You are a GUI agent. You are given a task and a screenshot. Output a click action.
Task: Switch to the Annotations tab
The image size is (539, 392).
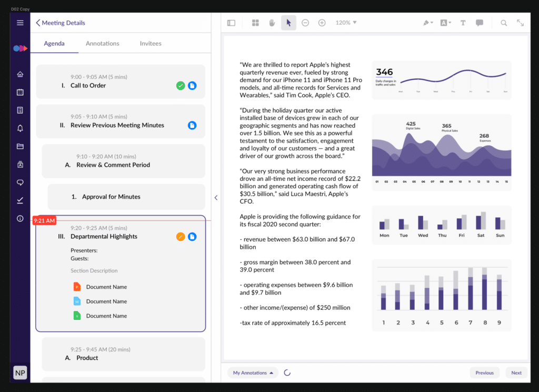(102, 44)
